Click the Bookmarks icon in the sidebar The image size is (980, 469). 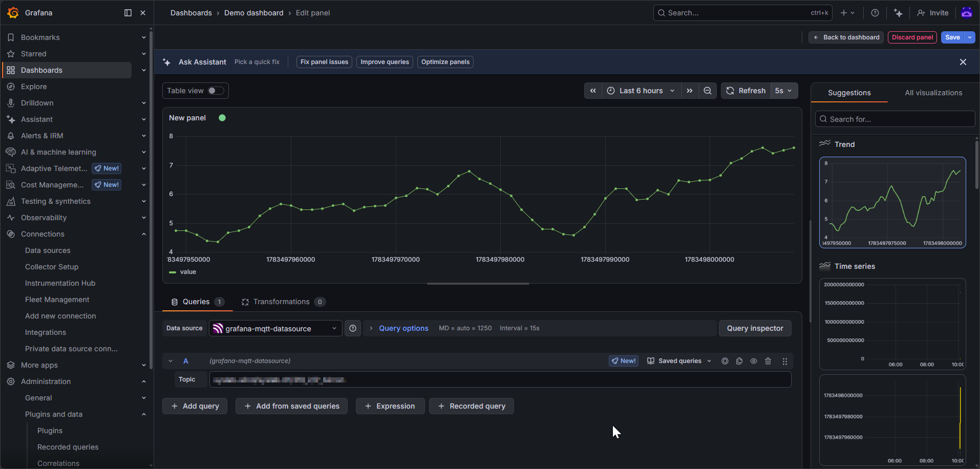tap(11, 37)
